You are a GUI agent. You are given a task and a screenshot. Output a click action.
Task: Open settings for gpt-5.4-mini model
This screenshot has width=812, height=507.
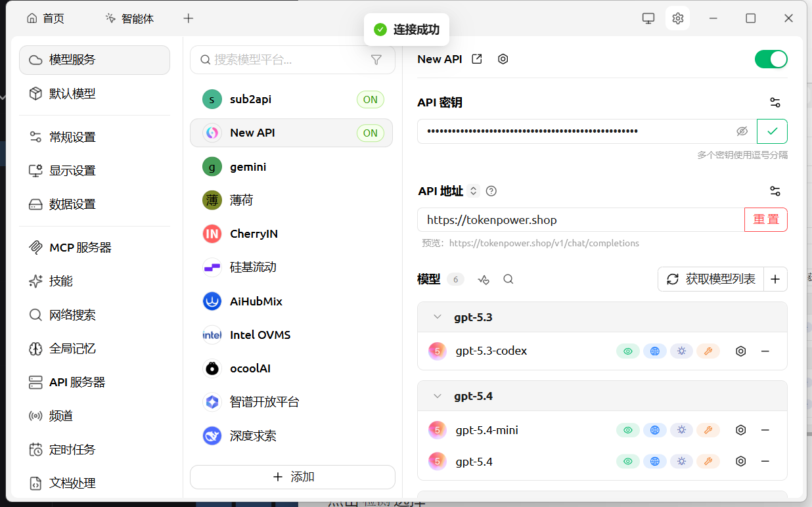pos(741,430)
